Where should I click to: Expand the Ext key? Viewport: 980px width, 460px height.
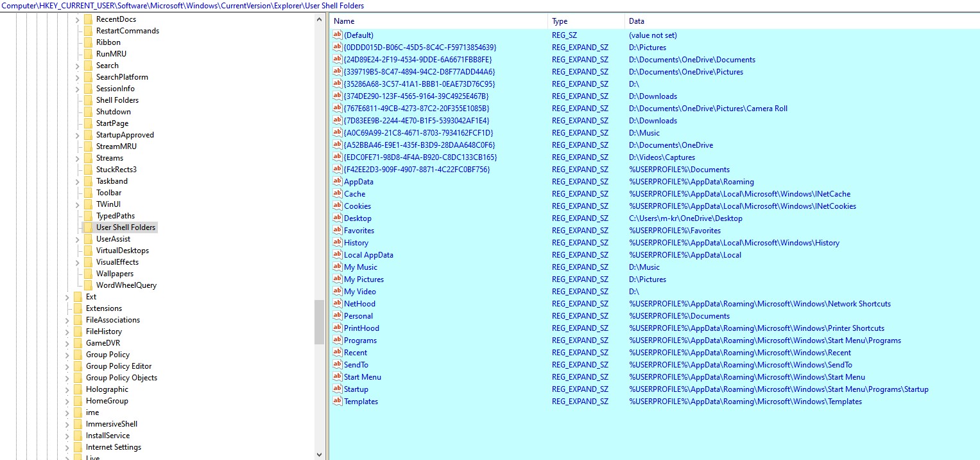(x=67, y=297)
